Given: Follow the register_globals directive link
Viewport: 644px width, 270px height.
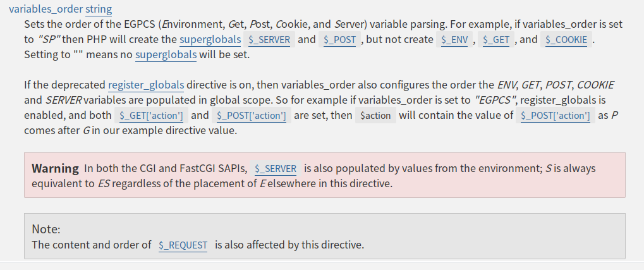Looking at the screenshot, I should (x=146, y=85).
